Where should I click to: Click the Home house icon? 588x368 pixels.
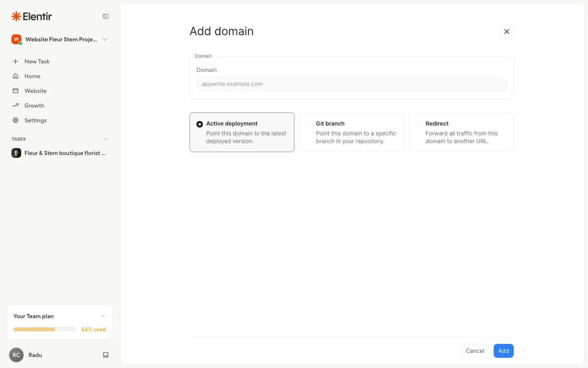pos(16,76)
